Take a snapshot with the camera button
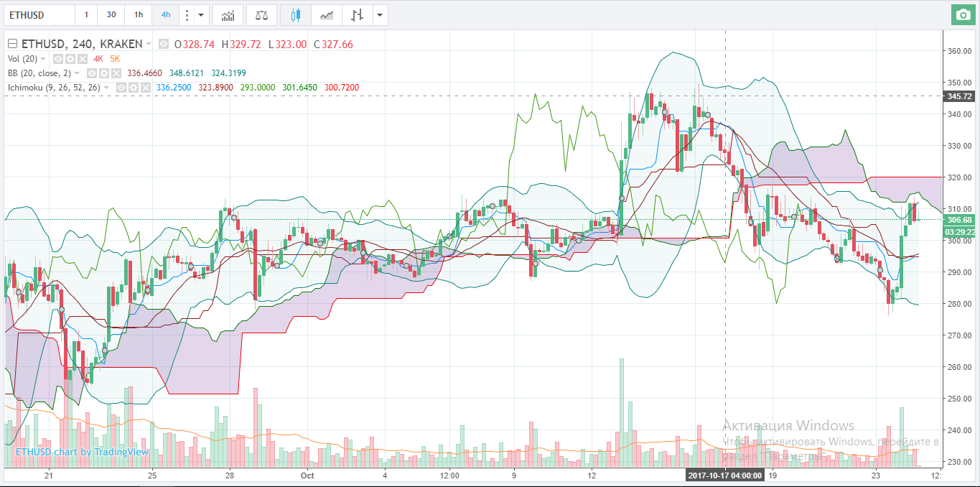 (962, 14)
